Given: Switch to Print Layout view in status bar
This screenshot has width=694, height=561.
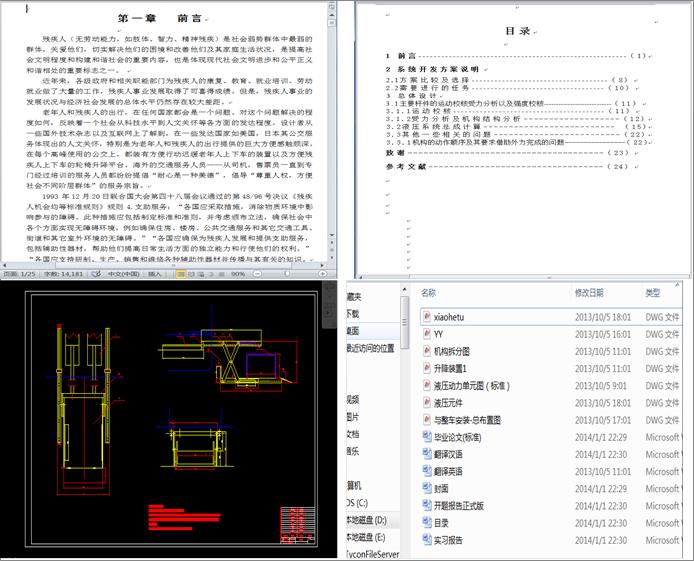Looking at the screenshot, I should [181, 273].
